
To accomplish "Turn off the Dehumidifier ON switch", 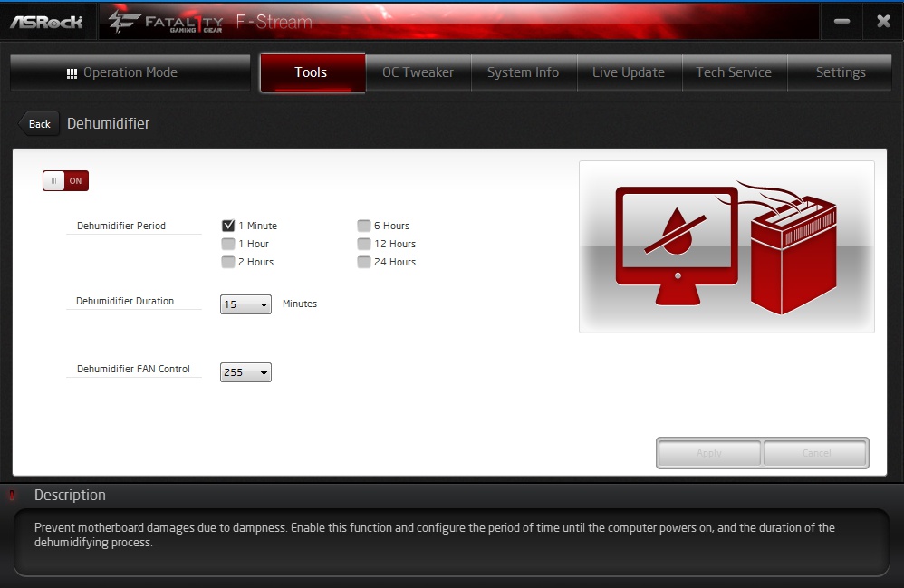I will point(65,180).
